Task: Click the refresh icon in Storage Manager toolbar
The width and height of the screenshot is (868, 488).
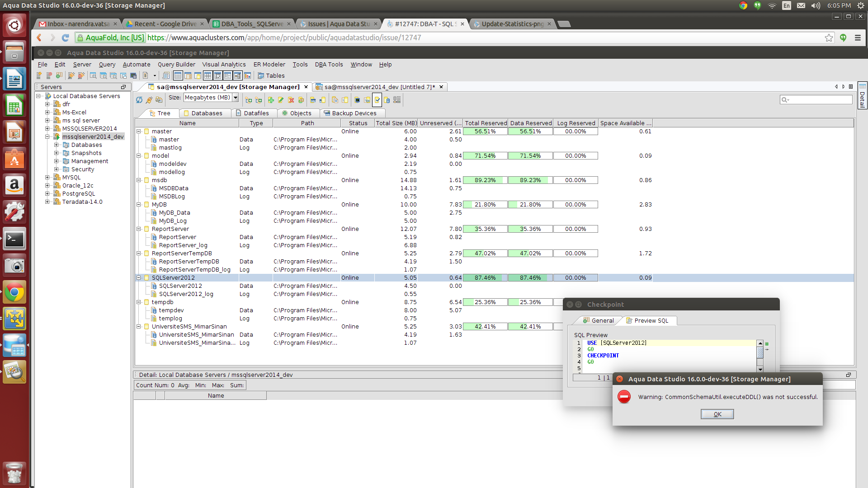Action: 139,100
